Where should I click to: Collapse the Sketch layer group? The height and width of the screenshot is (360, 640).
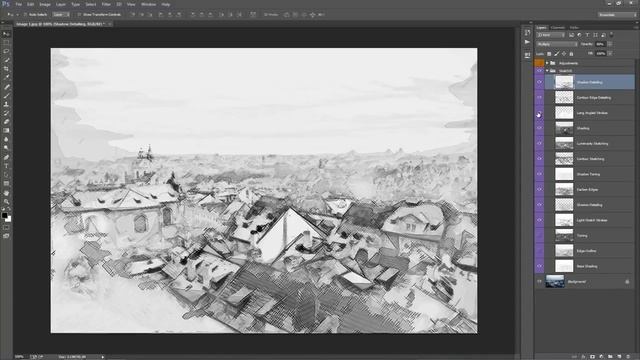click(547, 71)
